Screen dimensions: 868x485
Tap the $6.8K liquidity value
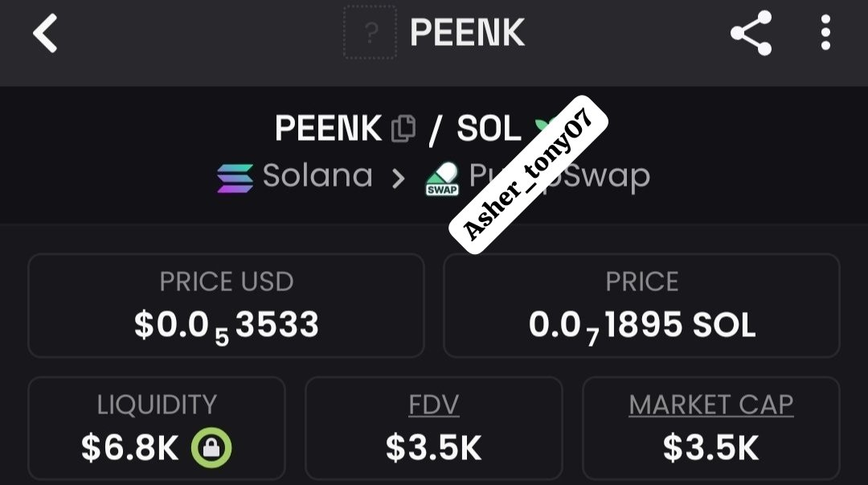[130, 448]
